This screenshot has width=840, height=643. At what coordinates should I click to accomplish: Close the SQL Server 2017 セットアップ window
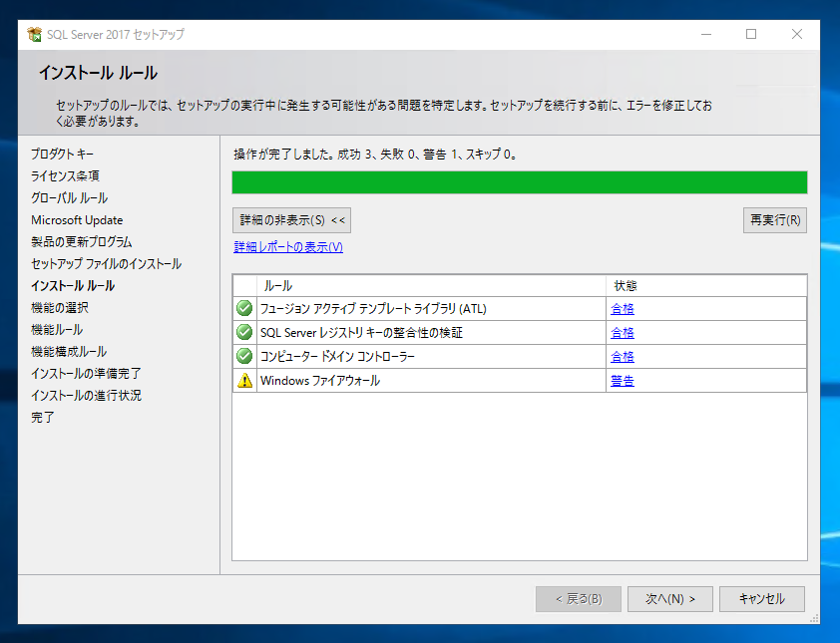[797, 34]
